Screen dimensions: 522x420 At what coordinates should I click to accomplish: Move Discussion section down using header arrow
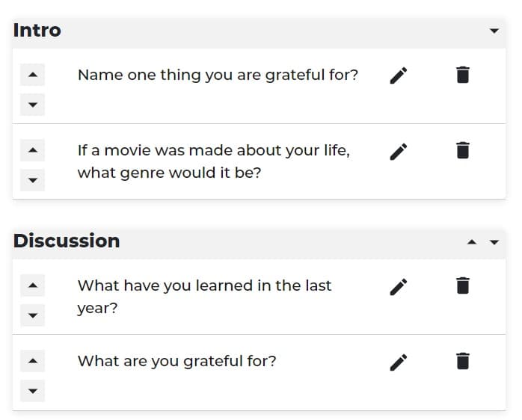(x=494, y=242)
